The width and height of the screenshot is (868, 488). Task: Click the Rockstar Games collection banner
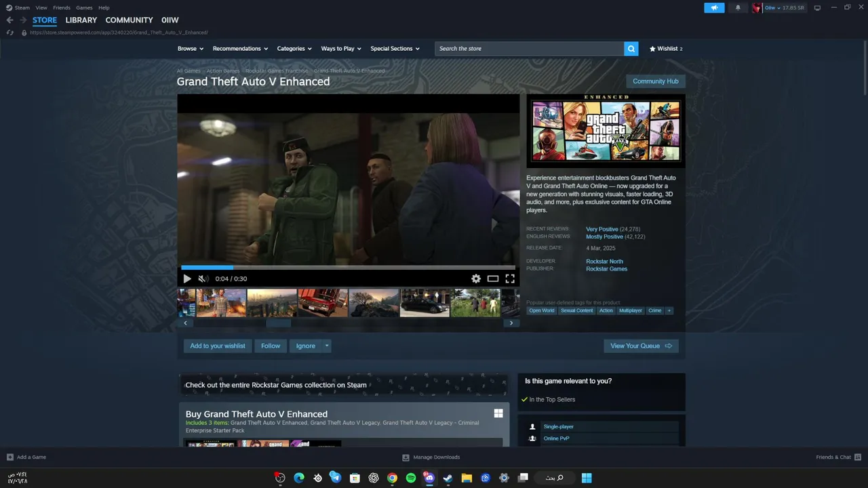point(343,385)
